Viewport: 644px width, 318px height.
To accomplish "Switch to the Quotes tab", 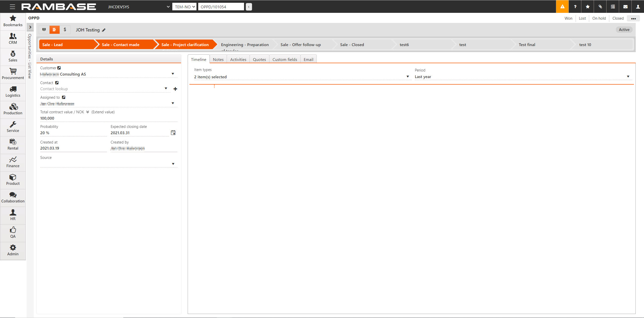I will point(259,59).
